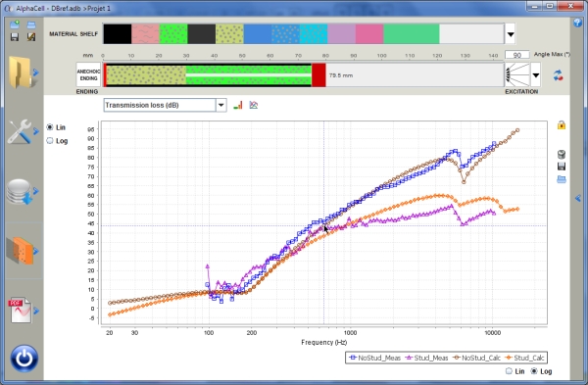Click the blue open-project icon in the top left
Viewport: 588px width, 385px height.
pos(31,25)
